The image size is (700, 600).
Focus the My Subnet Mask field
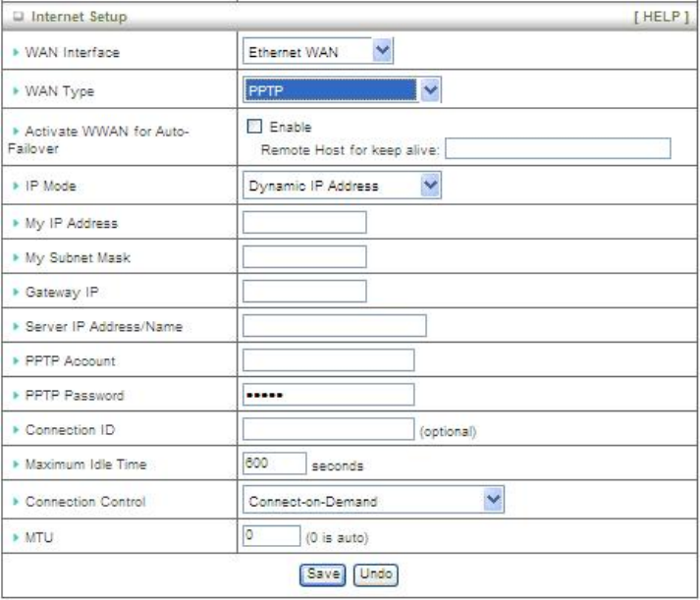[x=304, y=256]
